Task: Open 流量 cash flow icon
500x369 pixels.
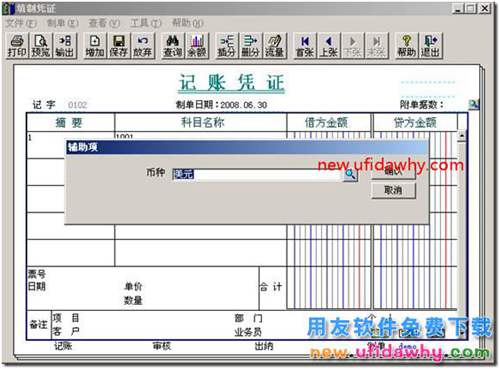Action: [x=274, y=46]
